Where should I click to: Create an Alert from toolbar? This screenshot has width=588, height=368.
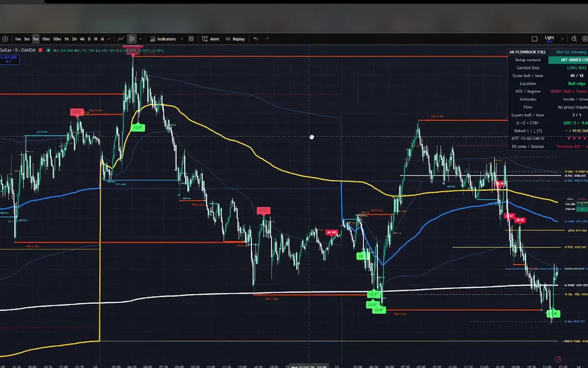tap(211, 39)
